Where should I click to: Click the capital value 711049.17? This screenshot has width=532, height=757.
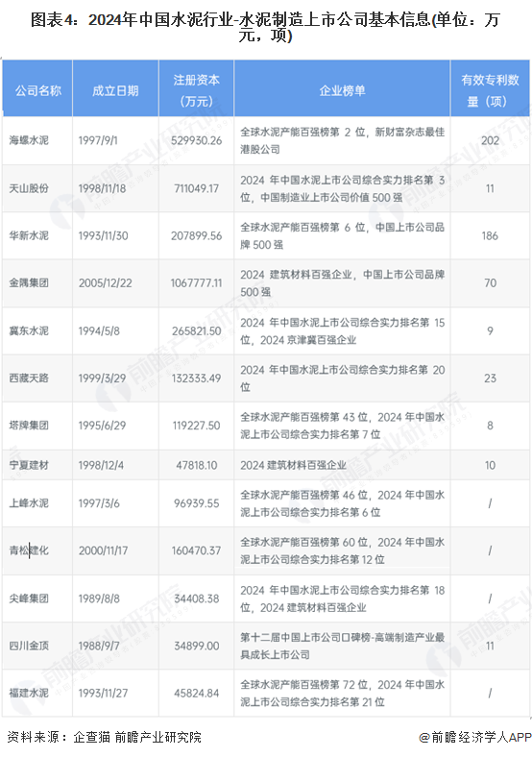pos(196,188)
